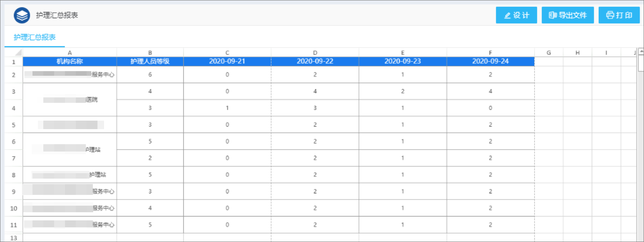Click the printer icon on 打印 button
This screenshot has width=644, height=242.
(x=610, y=15)
